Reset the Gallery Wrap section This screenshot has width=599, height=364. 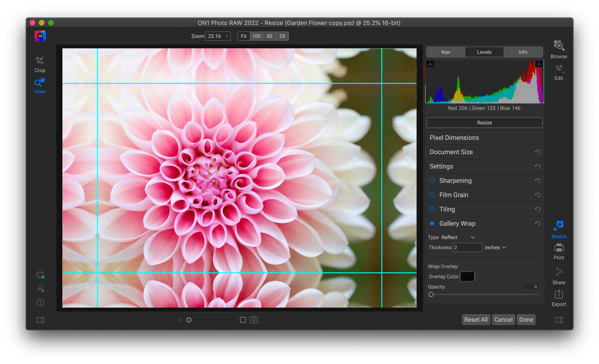point(537,223)
